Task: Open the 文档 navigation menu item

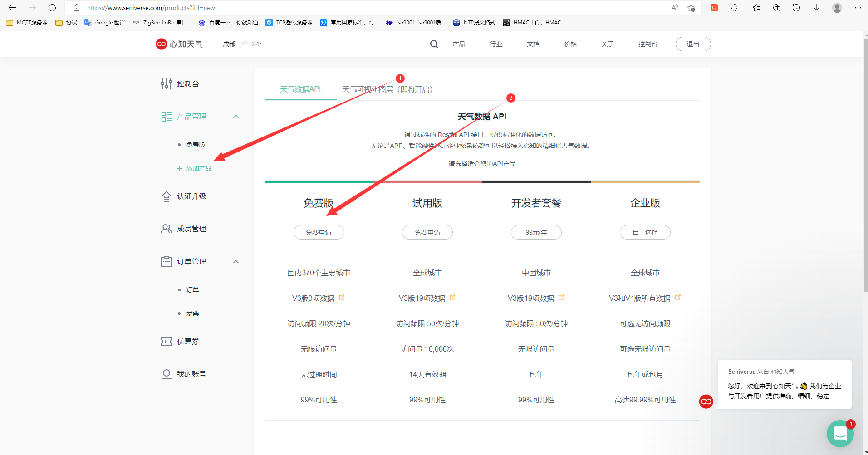Action: pyautogui.click(x=533, y=44)
